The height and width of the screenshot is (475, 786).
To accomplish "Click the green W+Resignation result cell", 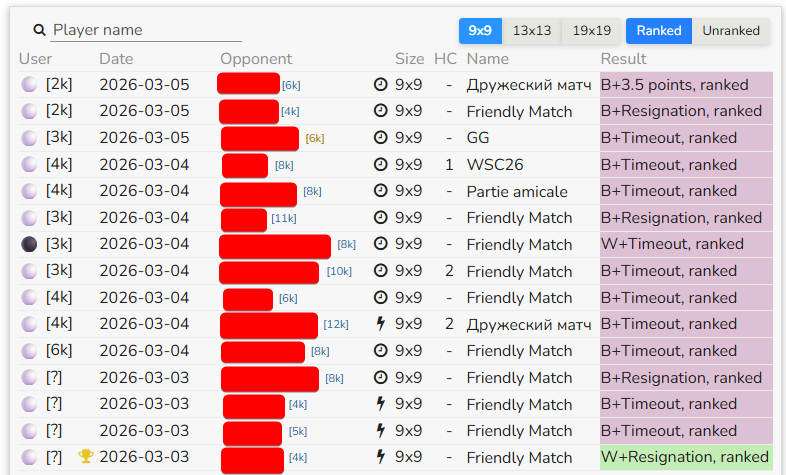I will (x=686, y=457).
